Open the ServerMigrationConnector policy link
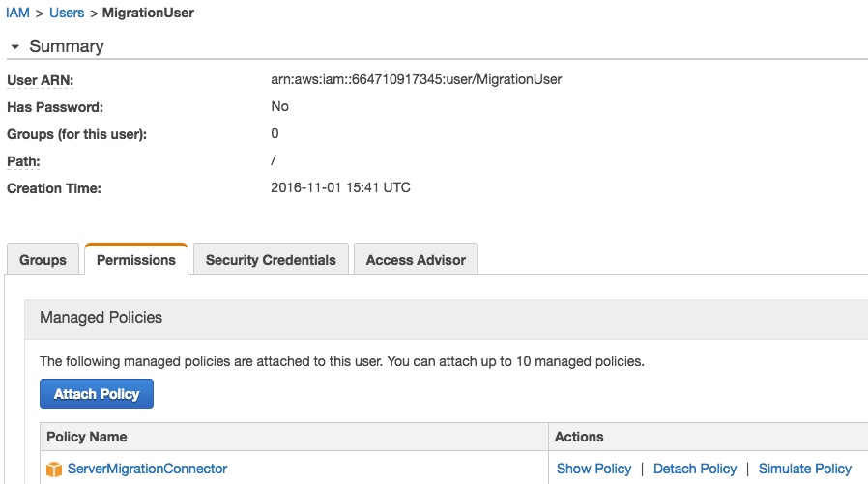The width and height of the screenshot is (868, 484). click(x=147, y=469)
